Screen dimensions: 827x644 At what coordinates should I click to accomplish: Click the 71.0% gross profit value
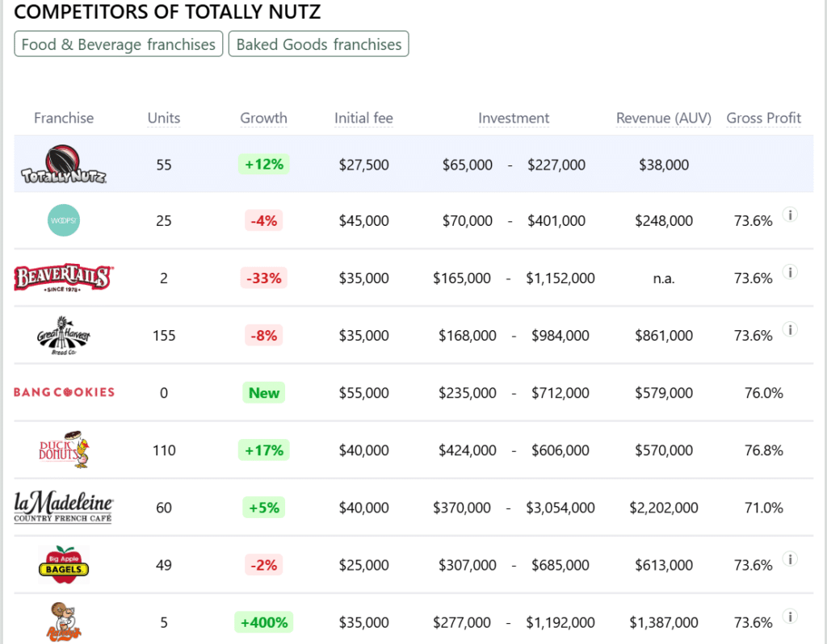764,508
